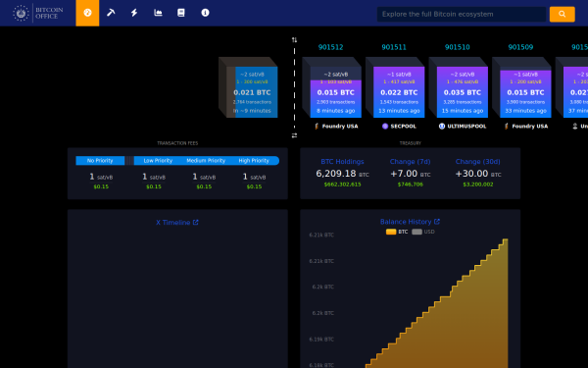Image resolution: width=588 pixels, height=368 pixels.
Task: Click the orange search magnifier button
Action: (562, 14)
